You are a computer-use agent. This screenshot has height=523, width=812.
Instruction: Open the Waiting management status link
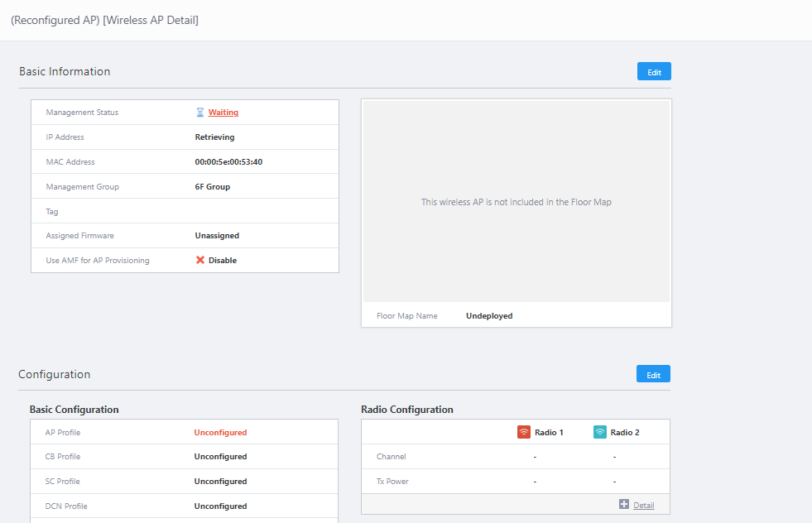tap(223, 113)
